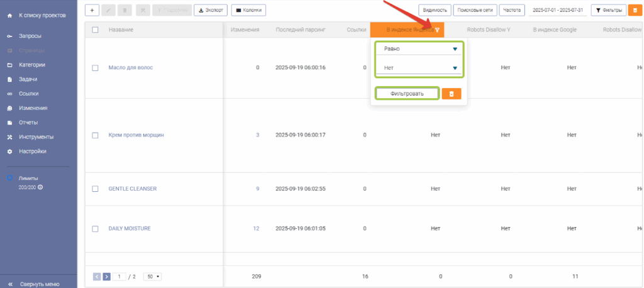Click the orange trash icon in the filter popup
The height and width of the screenshot is (288, 644).
pyautogui.click(x=451, y=94)
